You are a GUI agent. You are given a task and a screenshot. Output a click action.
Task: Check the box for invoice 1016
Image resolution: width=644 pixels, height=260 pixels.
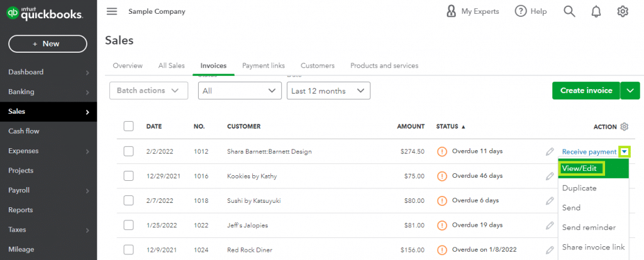[x=128, y=176]
